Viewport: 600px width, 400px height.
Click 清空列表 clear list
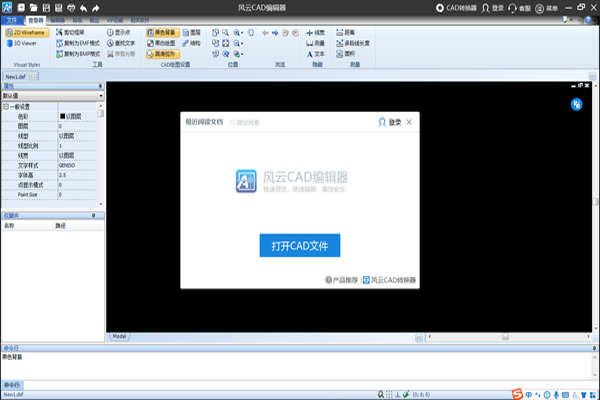coord(245,122)
